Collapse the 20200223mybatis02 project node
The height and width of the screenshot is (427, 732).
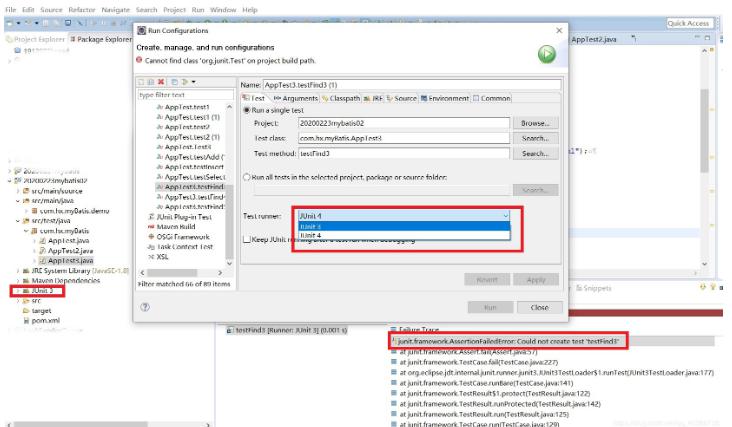click(10, 181)
